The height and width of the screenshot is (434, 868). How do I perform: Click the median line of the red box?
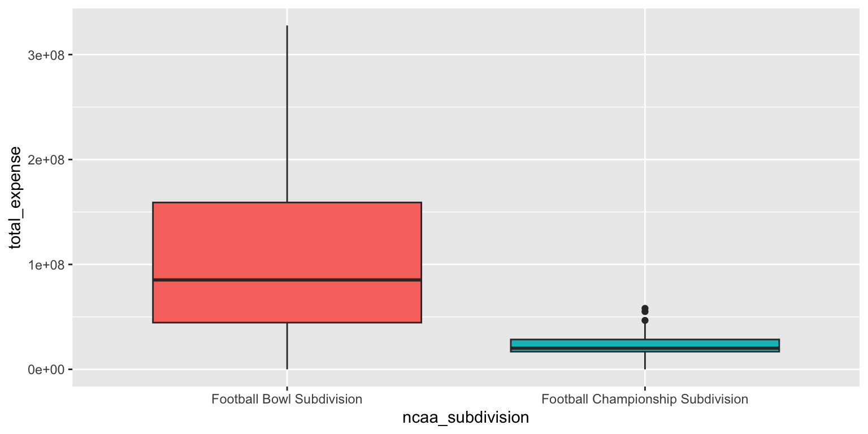[287, 280]
